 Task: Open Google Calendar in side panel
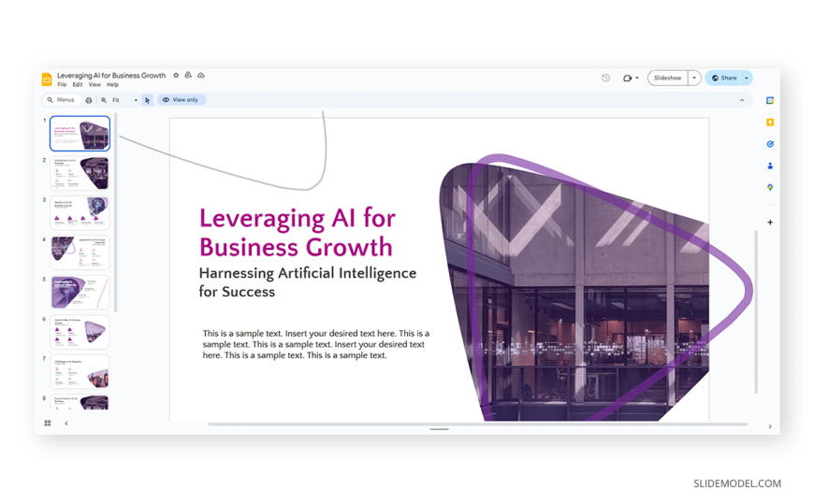(770, 100)
